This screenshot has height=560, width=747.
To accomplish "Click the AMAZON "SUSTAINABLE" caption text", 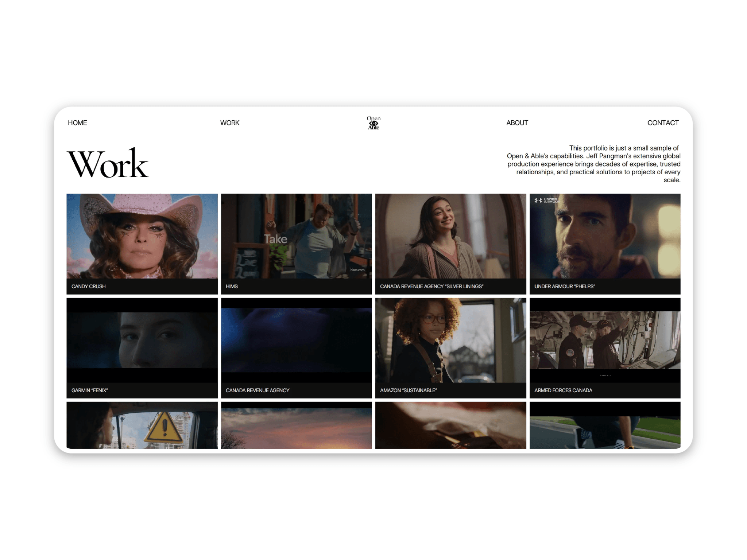I will [x=408, y=390].
